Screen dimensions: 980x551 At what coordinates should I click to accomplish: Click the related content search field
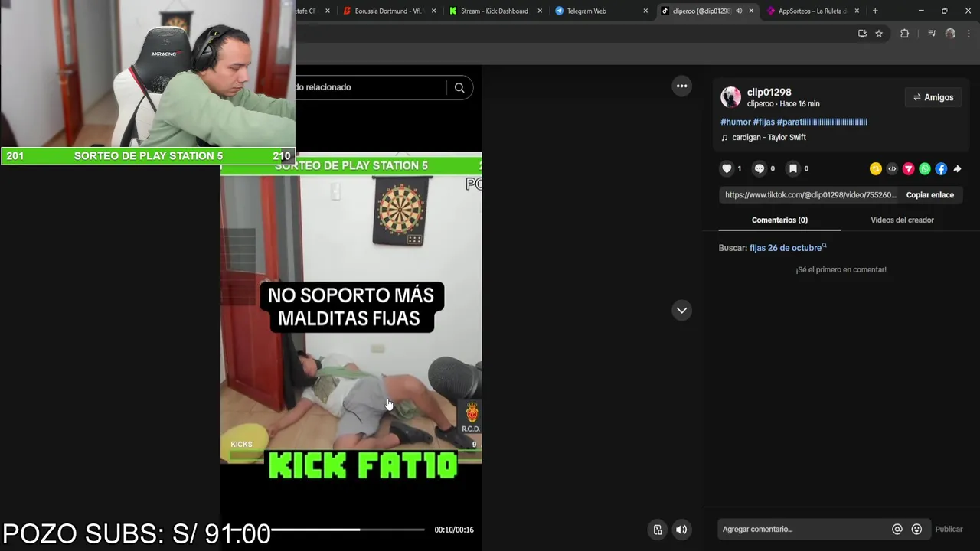[369, 87]
